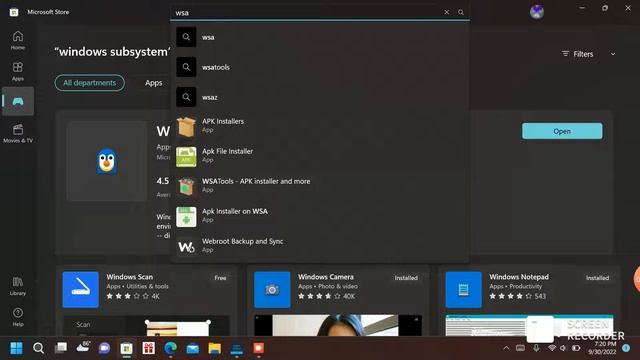Open taskbar clock and date
The height and width of the screenshot is (360, 640).
pos(602,348)
